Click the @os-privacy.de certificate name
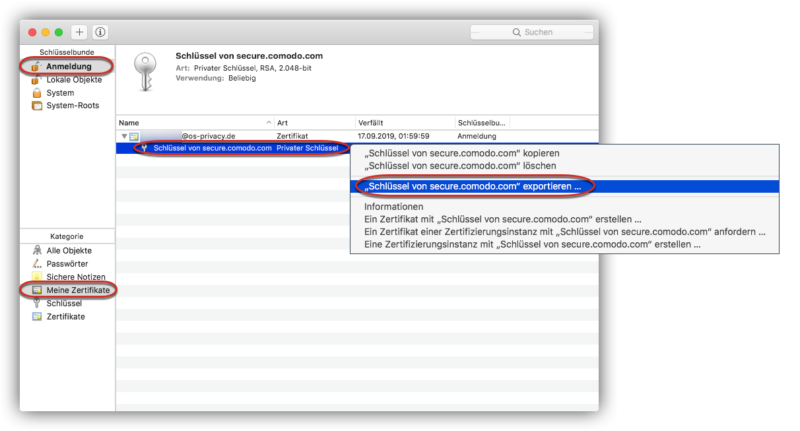Image resolution: width=800 pixels, height=431 pixels. pyautogui.click(x=208, y=136)
